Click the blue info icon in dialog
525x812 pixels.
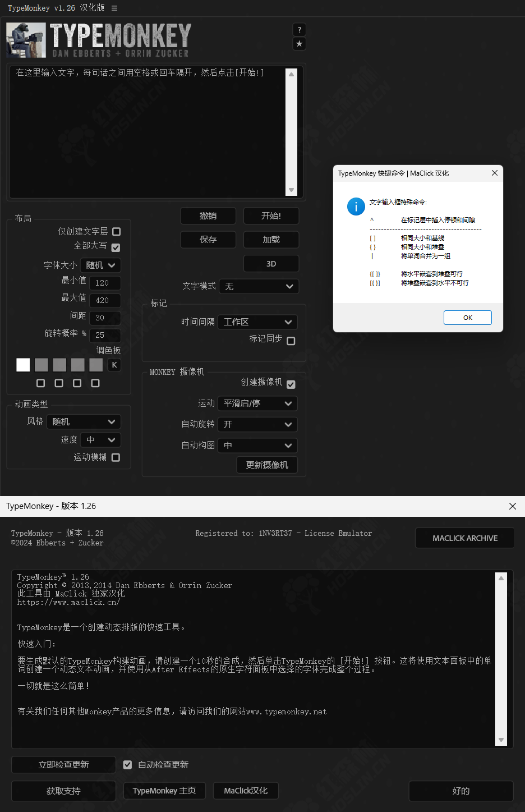pos(356,207)
